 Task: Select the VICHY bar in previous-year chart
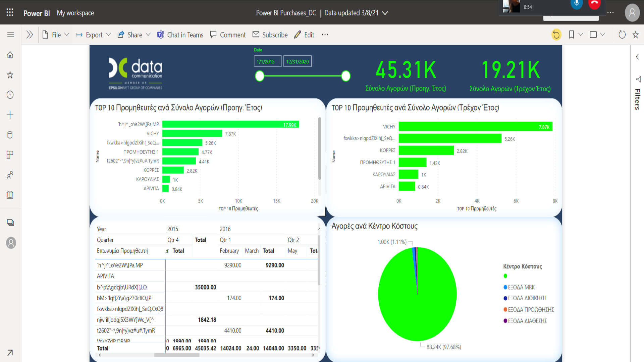point(192,133)
